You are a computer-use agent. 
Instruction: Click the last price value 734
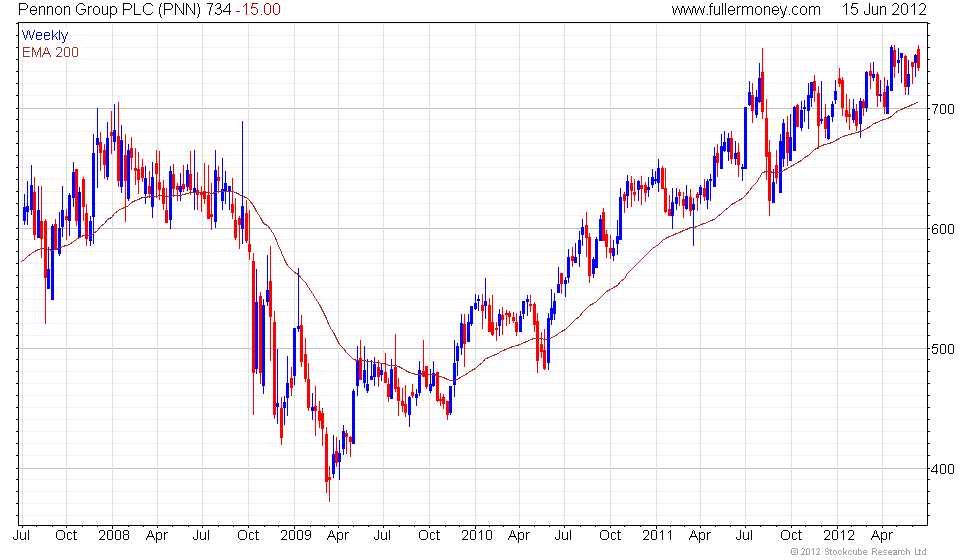218,9
